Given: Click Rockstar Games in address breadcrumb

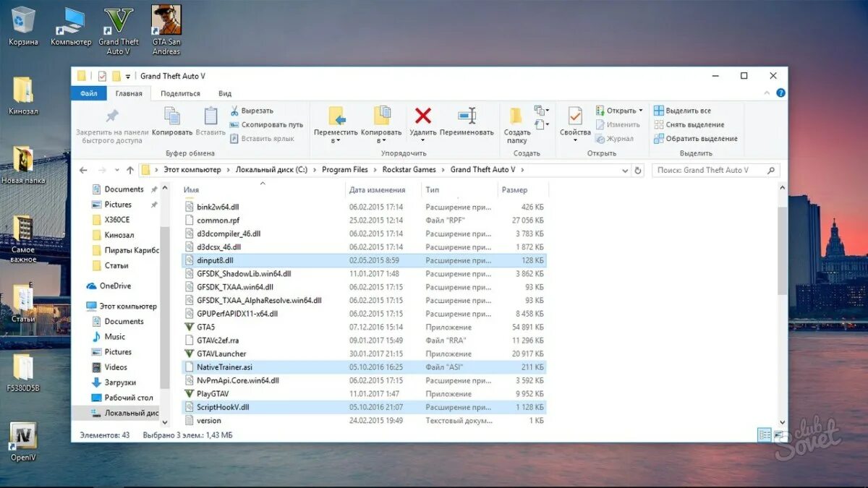Looking at the screenshot, I should click(x=409, y=170).
